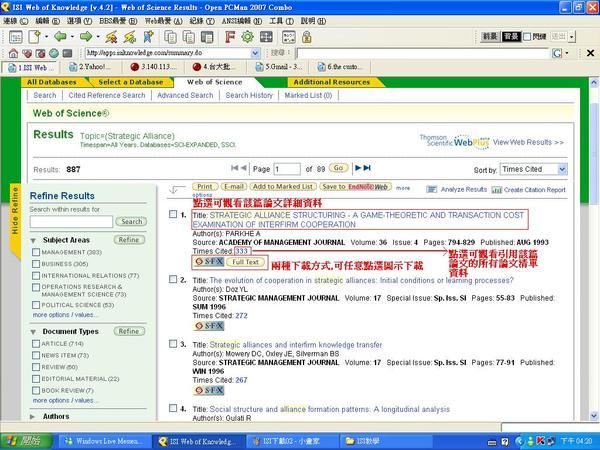600x450 pixels.
Task: Click the black X stop button
Action: tap(590, 53)
